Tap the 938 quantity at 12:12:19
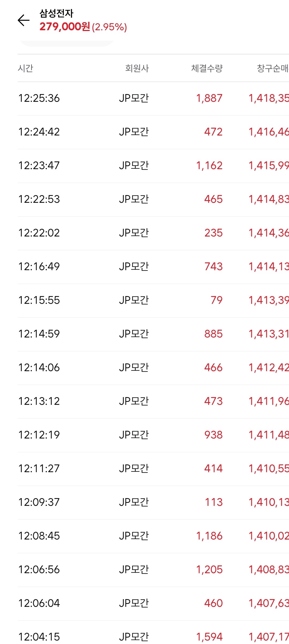This screenshot has width=289, height=644. point(214,435)
